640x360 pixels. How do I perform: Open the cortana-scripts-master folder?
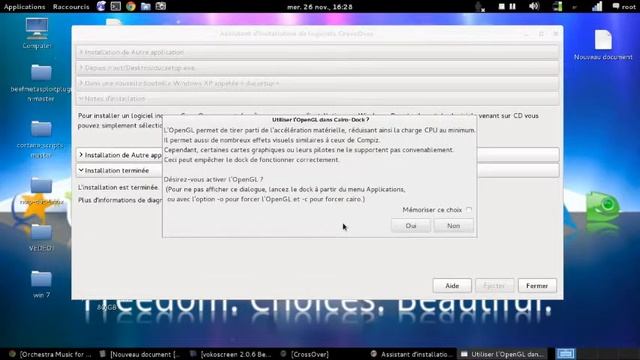click(x=41, y=139)
